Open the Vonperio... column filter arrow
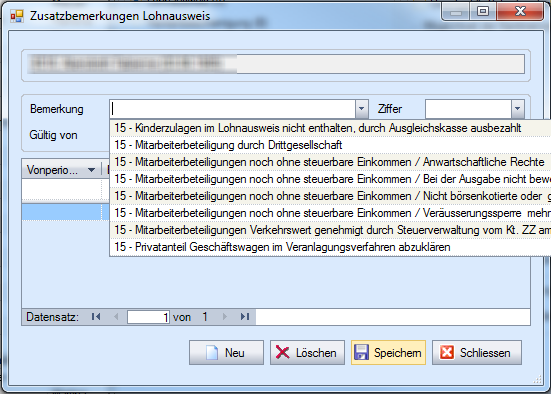This screenshot has width=551, height=394. pos(91,170)
